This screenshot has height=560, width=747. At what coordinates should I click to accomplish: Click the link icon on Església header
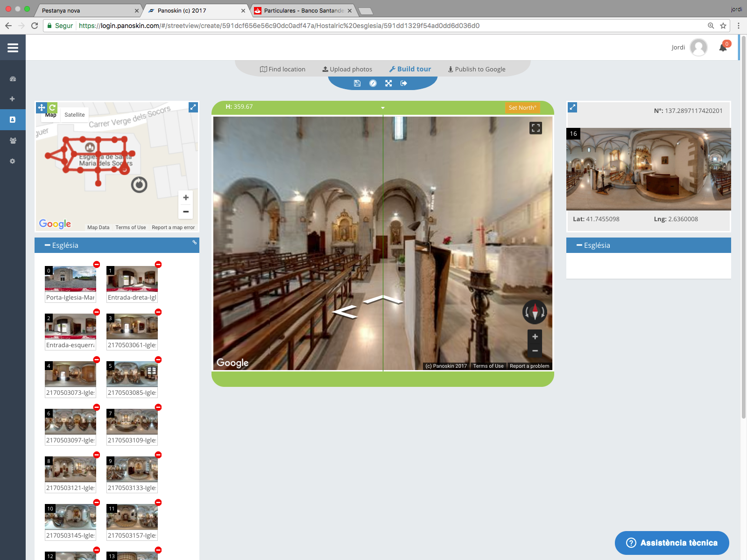195,242
